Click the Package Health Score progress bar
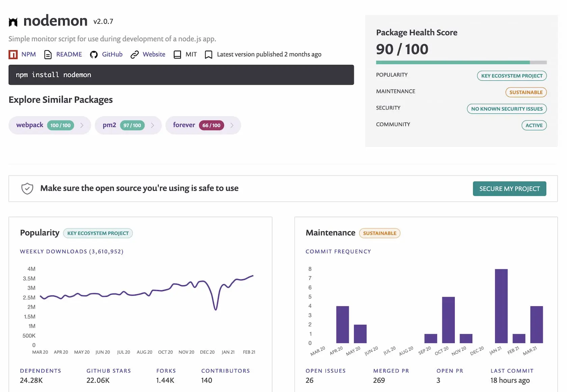Screen dimensions: 567x392 tap(461, 62)
